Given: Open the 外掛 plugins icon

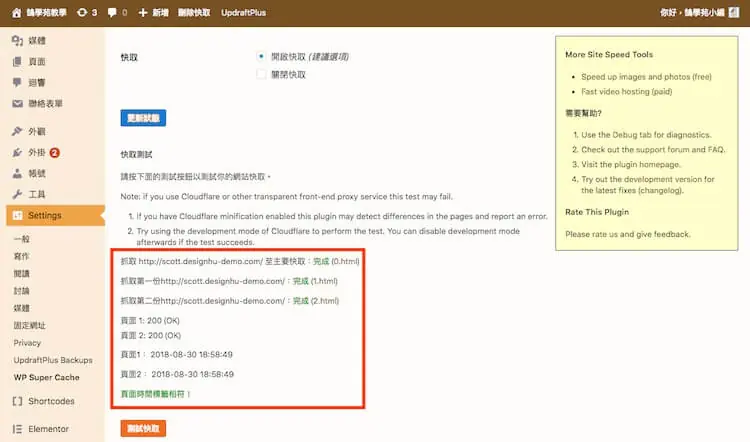Looking at the screenshot, I should pos(17,152).
